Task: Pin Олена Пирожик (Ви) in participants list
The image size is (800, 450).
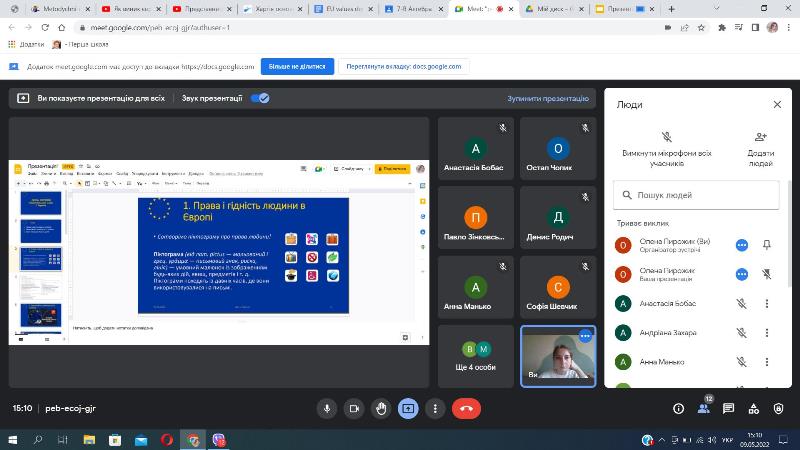Action: point(767,244)
